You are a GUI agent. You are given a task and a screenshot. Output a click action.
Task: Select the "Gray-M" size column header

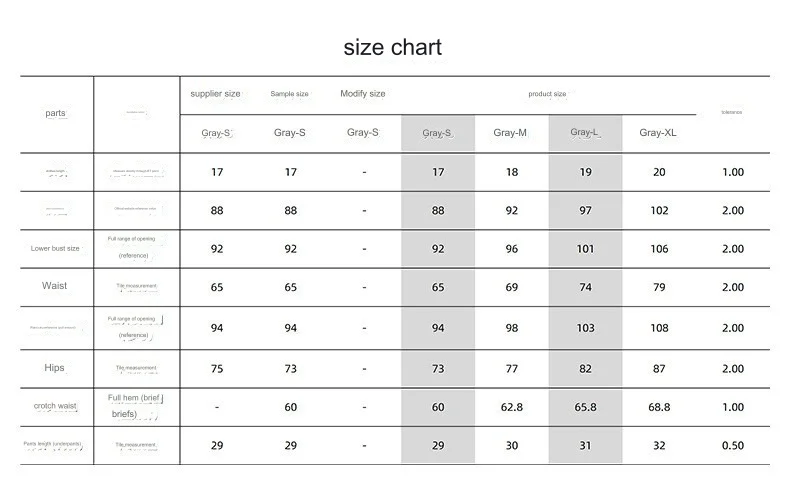(511, 132)
